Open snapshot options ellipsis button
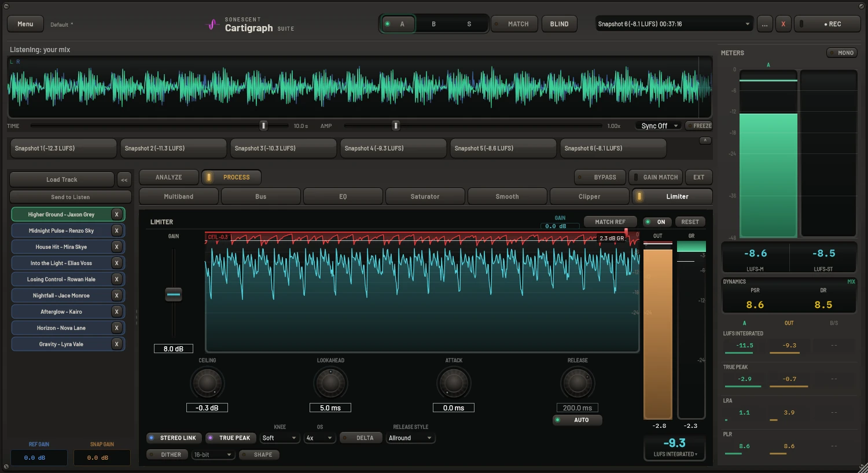868x473 pixels. 764,24
